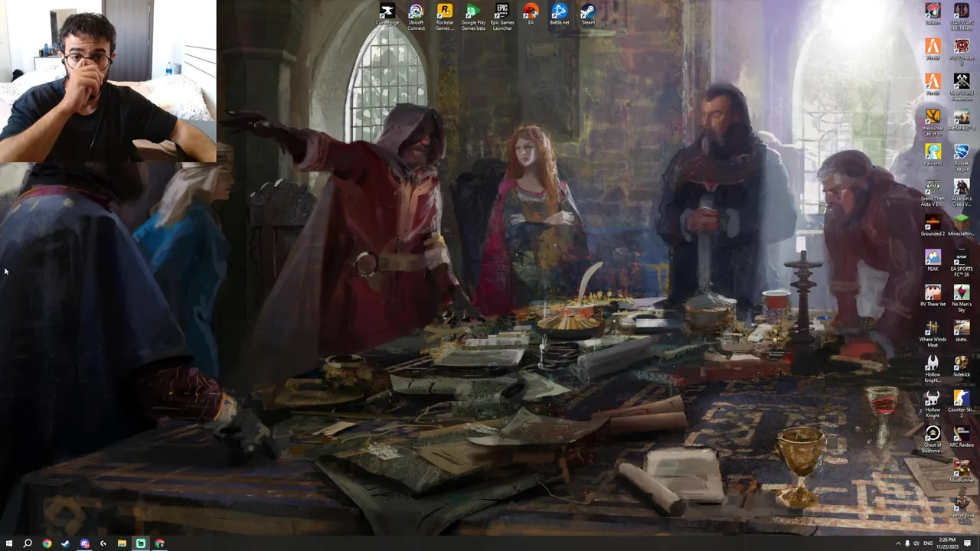Open Discord from the taskbar
The height and width of the screenshot is (551, 980).
tap(84, 543)
